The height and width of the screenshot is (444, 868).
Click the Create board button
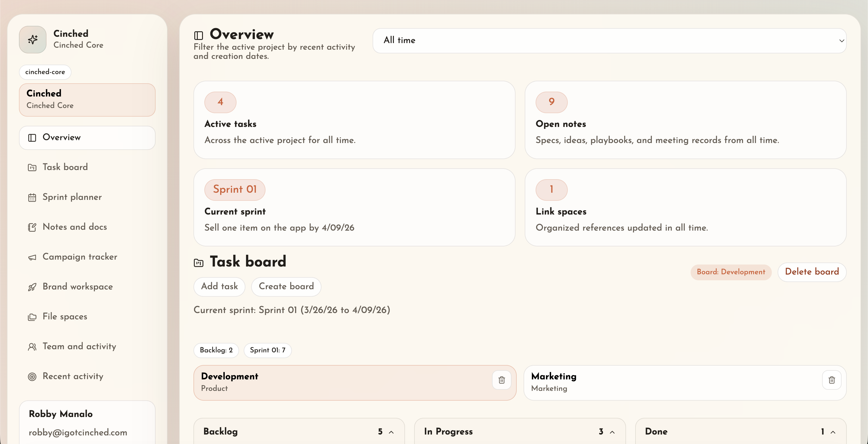pyautogui.click(x=286, y=287)
